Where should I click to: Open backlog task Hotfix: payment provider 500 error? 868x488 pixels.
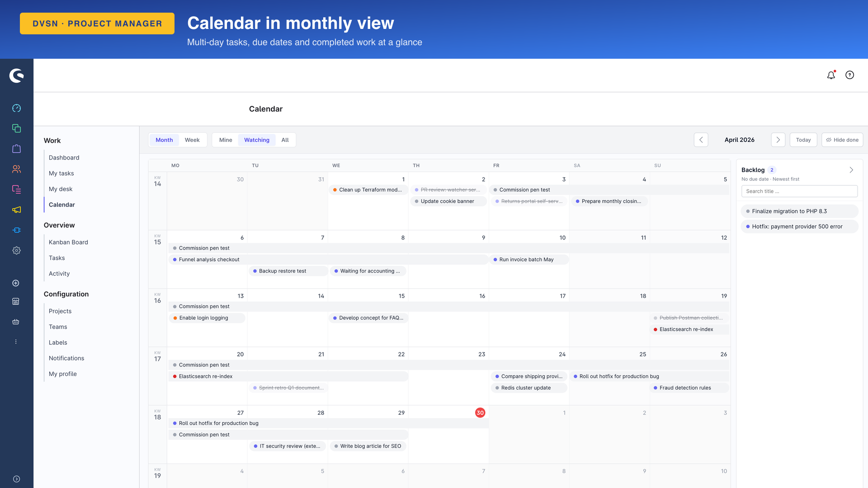[x=799, y=226]
